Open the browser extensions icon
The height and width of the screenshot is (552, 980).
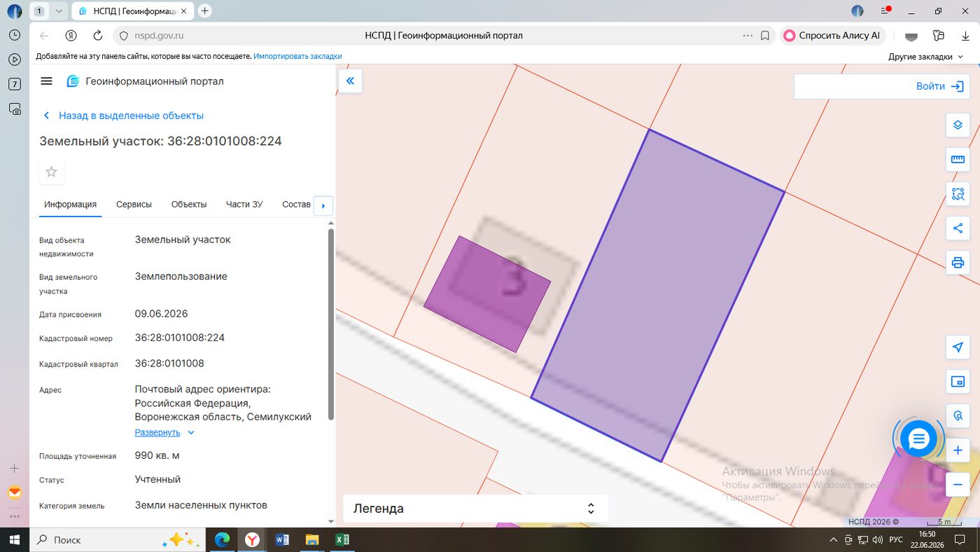pyautogui.click(x=939, y=36)
